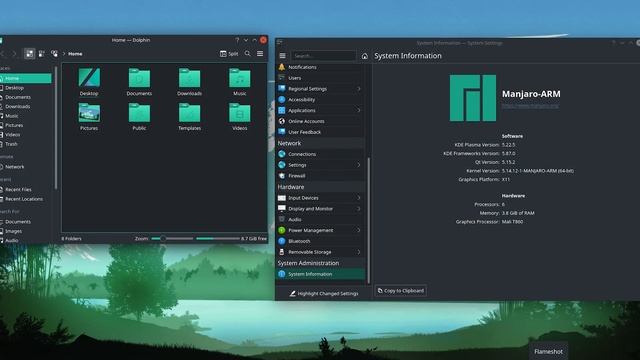Open Online Accounts settings

pos(320,121)
